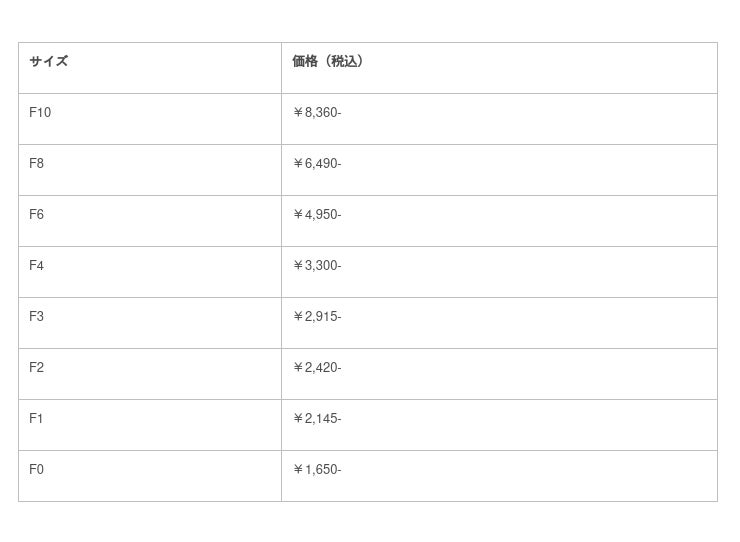Click the 価格（税込） column header
This screenshot has width=740, height=542.
coord(328,62)
